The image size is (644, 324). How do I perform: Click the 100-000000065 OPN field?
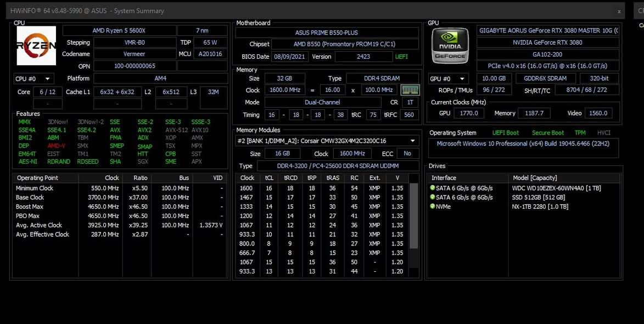tap(135, 66)
